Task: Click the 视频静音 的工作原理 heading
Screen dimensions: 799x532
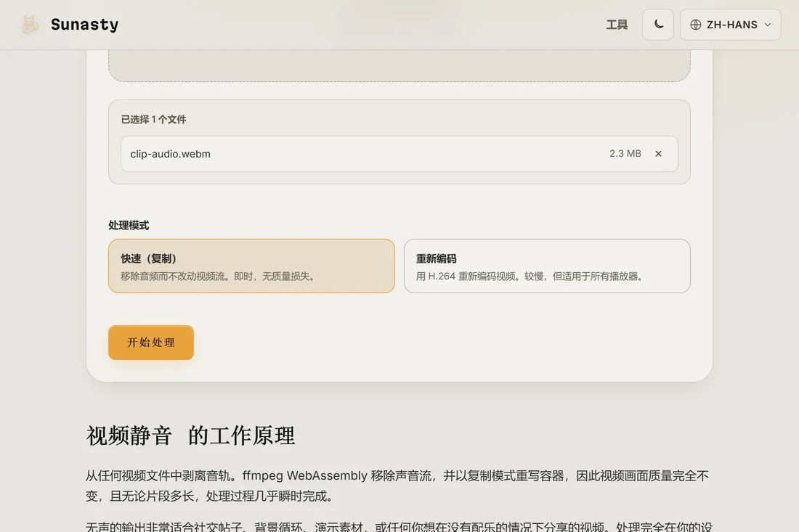Action: pos(190,435)
